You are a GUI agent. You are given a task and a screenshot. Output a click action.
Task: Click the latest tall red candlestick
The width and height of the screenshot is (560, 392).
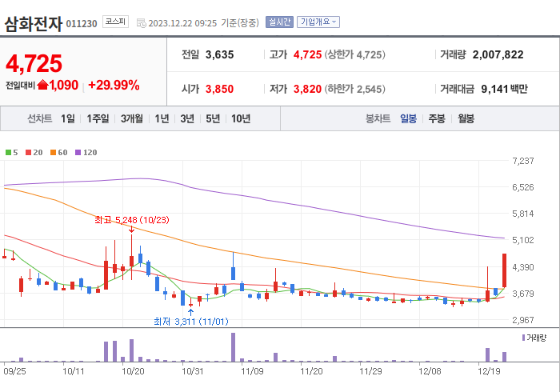[504, 270]
